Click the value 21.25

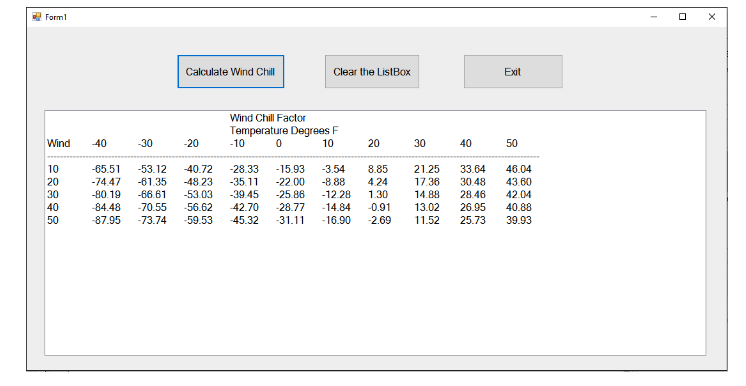click(x=427, y=169)
